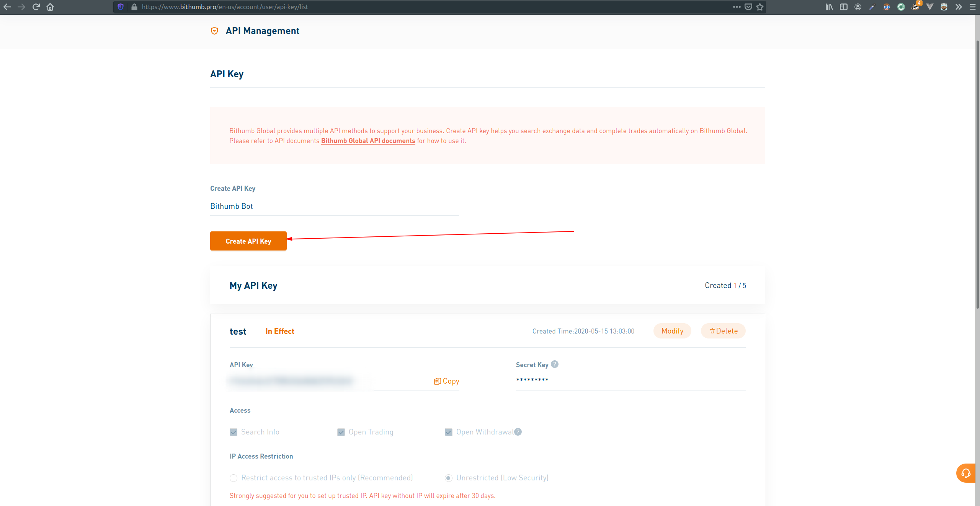Activate the eyedropper color picker extension
Screen dimensions: 980x506
pyautogui.click(x=872, y=7)
